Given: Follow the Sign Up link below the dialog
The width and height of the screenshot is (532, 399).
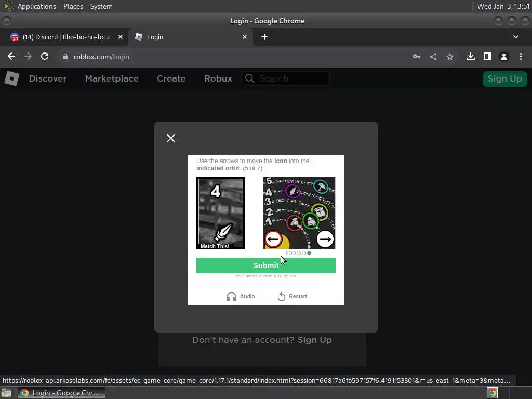Looking at the screenshot, I should [x=314, y=340].
